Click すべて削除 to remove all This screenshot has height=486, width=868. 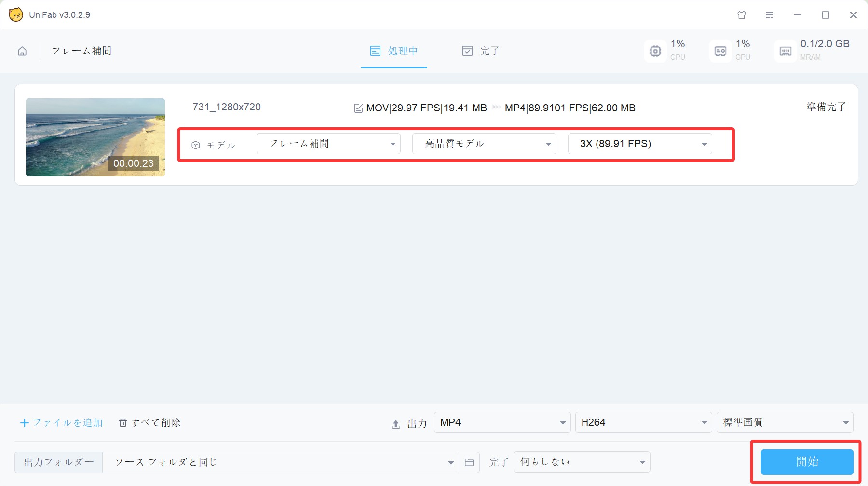tap(149, 423)
